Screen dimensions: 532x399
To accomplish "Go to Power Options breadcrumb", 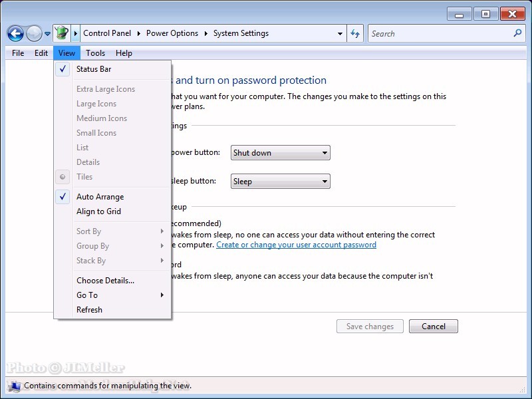I will (x=172, y=33).
